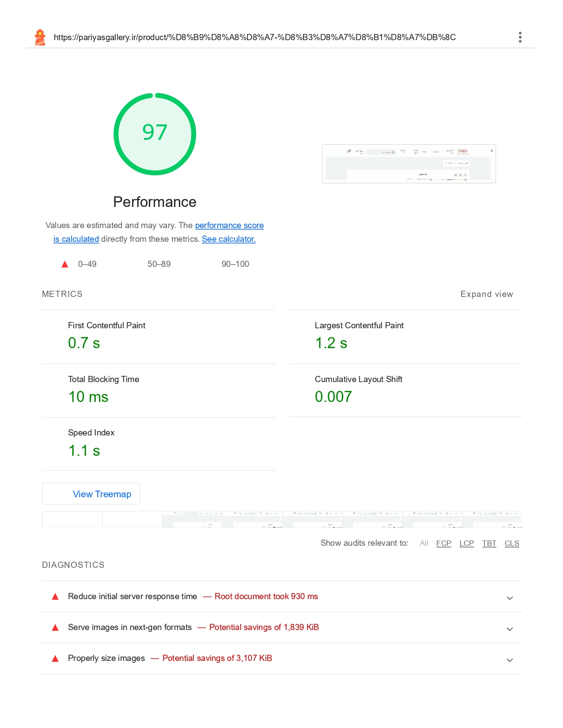Filter audits by TBT

pyautogui.click(x=489, y=543)
